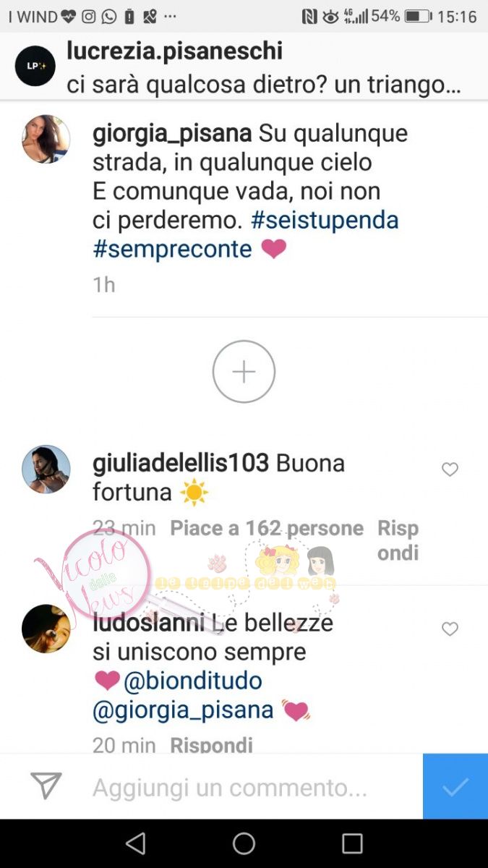Tap the paper plane share icon
Viewport: 488px width, 868px height.
[46, 786]
